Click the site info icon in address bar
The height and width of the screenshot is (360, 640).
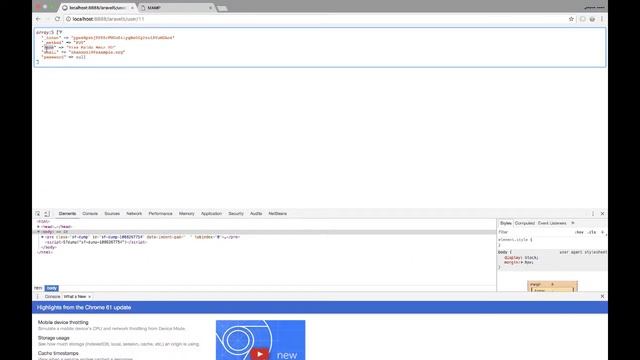[x=68, y=19]
